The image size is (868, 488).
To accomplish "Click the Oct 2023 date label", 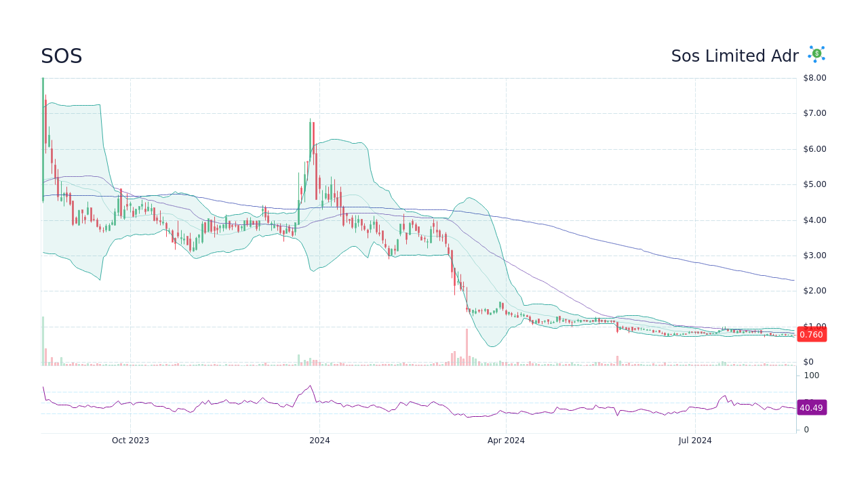I will point(130,441).
